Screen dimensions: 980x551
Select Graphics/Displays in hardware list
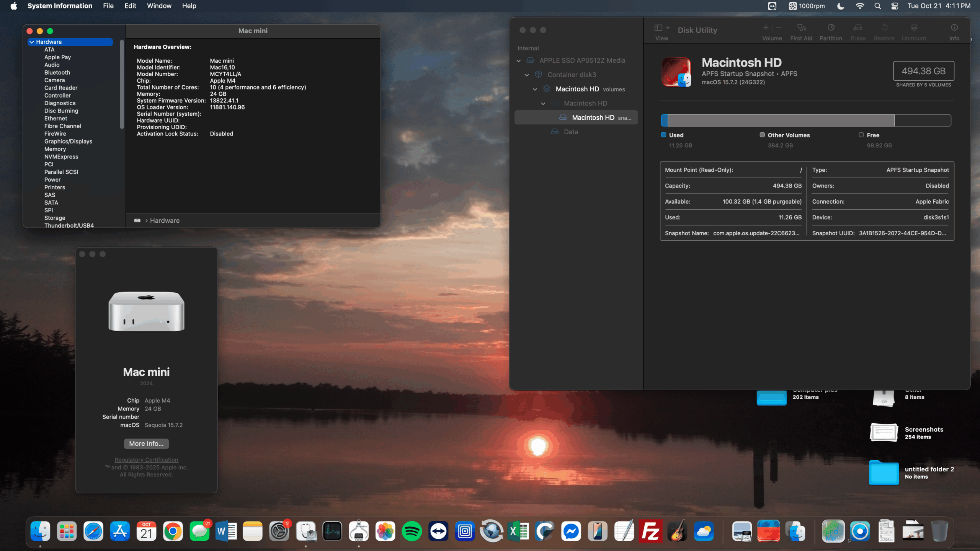click(x=68, y=142)
